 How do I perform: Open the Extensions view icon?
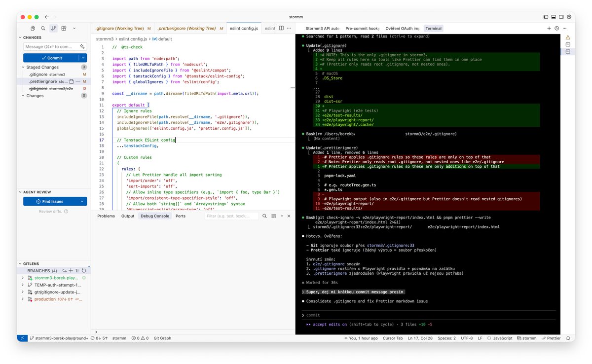(64, 29)
